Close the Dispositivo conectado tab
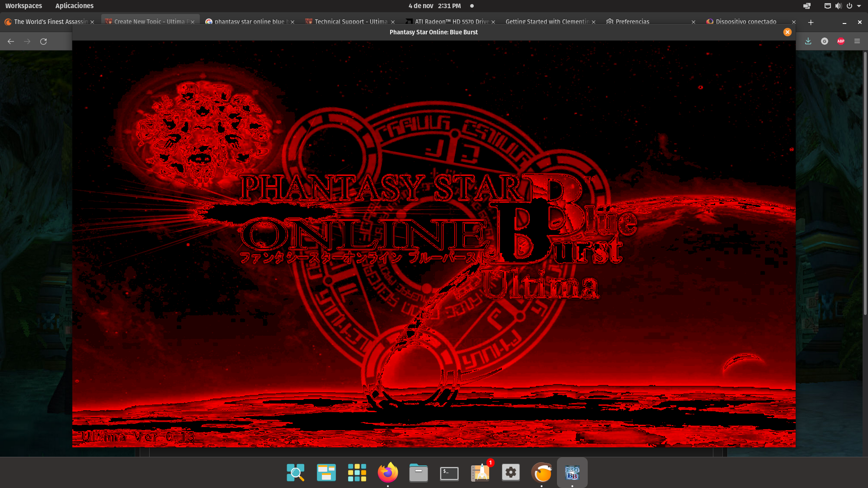This screenshot has height=488, width=868. [794, 22]
